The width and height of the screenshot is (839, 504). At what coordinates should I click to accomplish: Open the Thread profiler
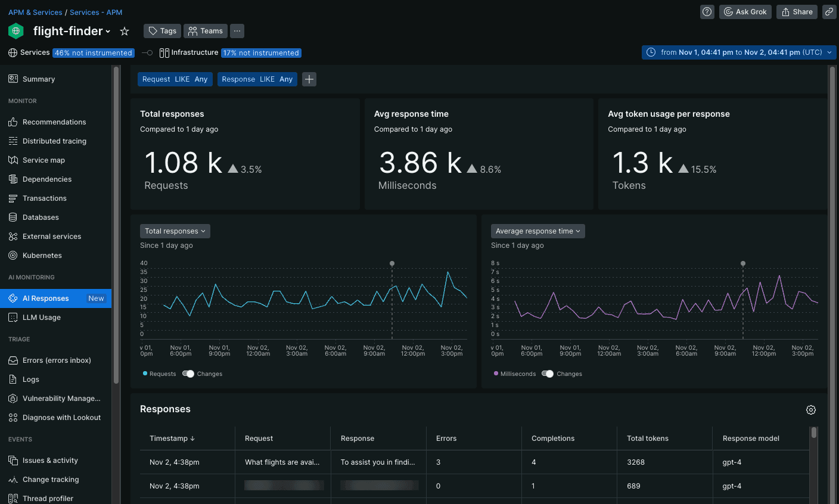[x=46, y=498]
